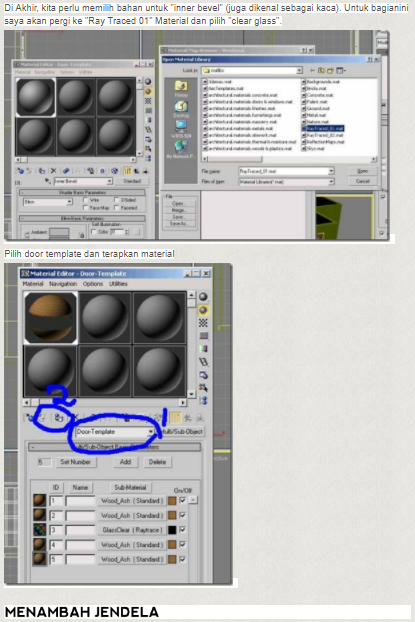415x622 pixels.
Task: Open the Inner Bevel material name dropdown
Action: [x=110, y=181]
